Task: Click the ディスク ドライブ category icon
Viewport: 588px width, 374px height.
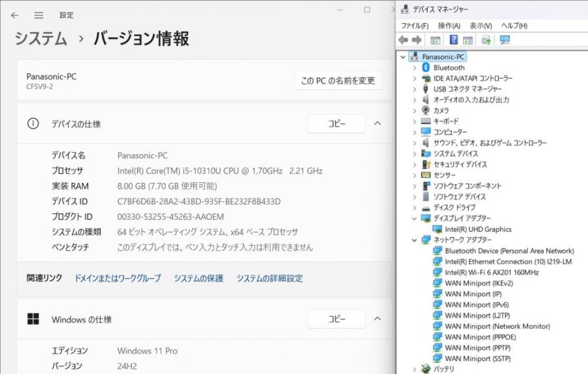Action: pos(426,208)
